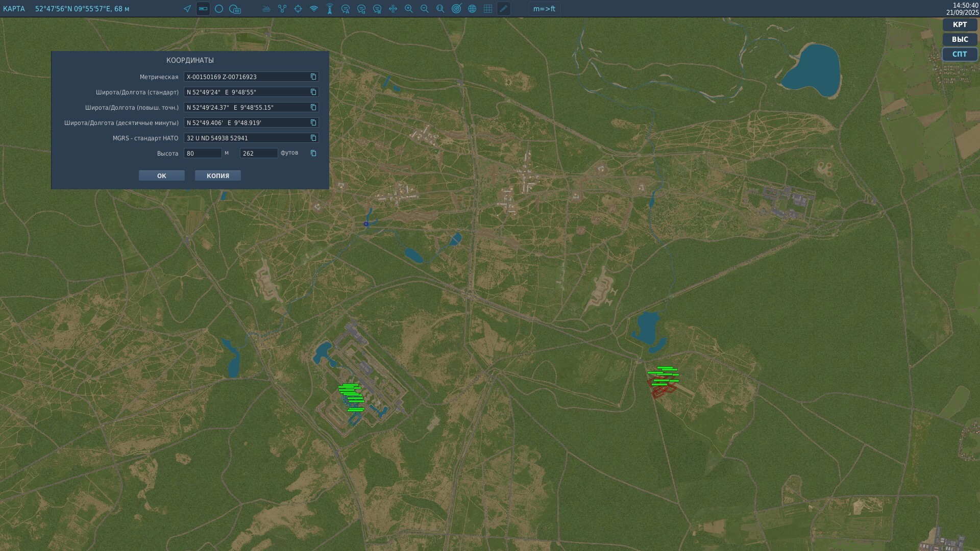
Task: Click the radio tower beacon icon
Action: coord(330,9)
